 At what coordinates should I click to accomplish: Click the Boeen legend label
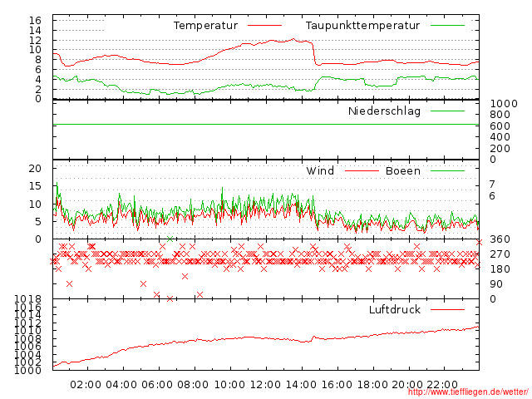point(402,171)
